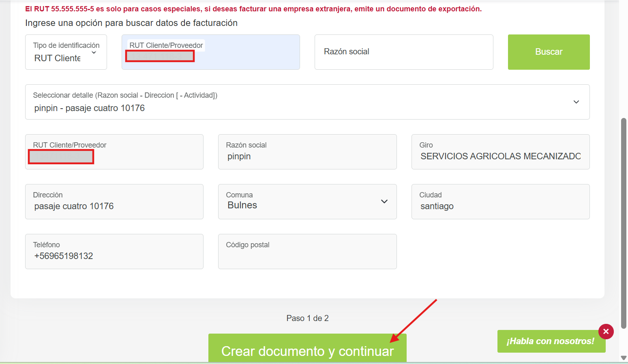
Task: Select the Giro input field
Action: [500, 152]
